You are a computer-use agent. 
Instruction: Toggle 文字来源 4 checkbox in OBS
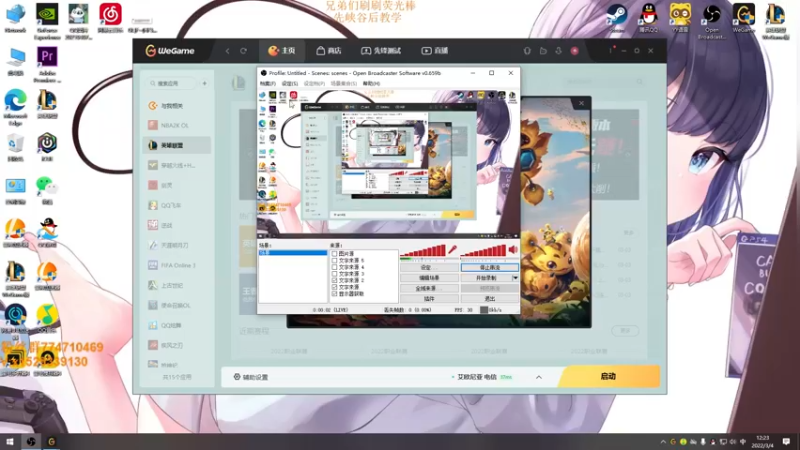[334, 267]
